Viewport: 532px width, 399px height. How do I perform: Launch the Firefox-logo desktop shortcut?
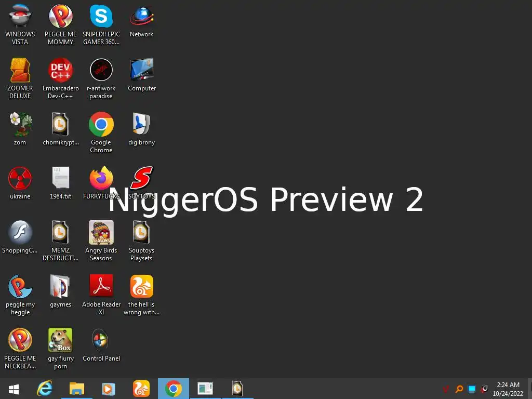click(x=101, y=183)
